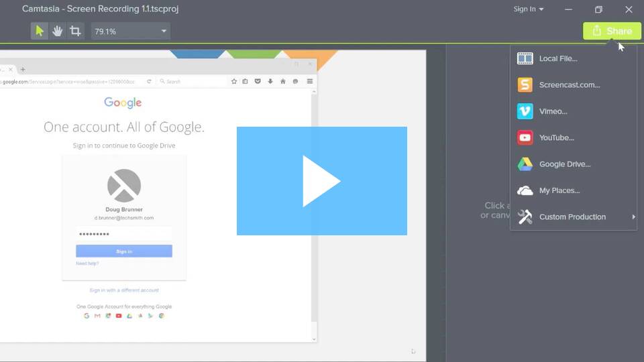Click the Gmail icon in Google footer
The width and height of the screenshot is (644, 362).
97,316
